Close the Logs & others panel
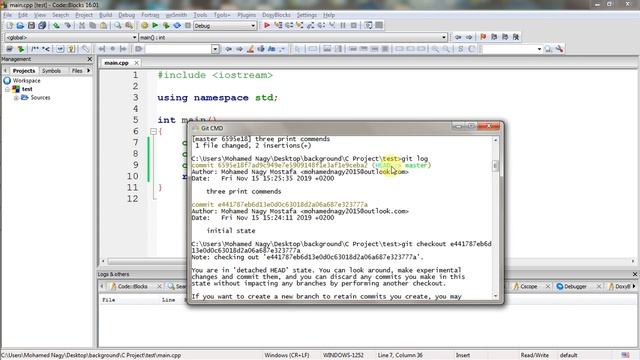The image size is (640, 360). [635, 274]
